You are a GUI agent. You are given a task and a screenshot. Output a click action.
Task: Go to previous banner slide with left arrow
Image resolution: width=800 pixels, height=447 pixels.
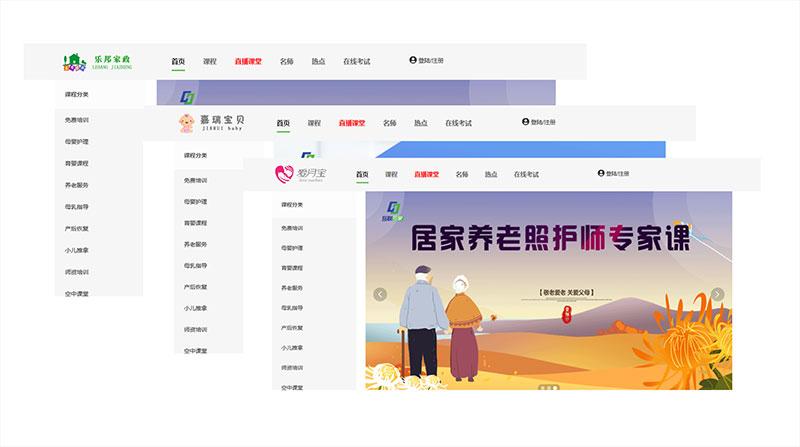(x=380, y=294)
